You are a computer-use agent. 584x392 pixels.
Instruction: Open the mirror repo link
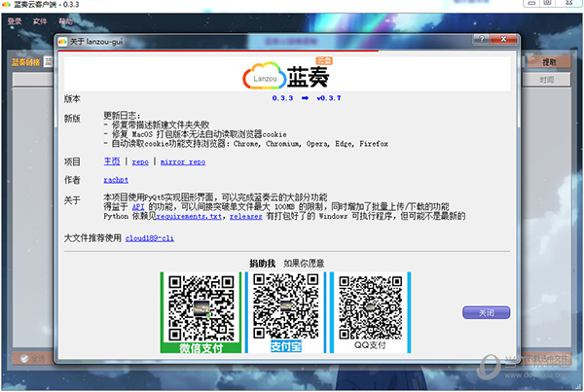pyautogui.click(x=183, y=161)
